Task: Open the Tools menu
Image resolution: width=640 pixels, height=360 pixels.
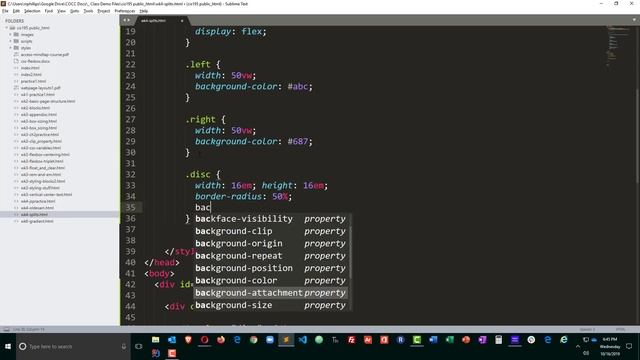Action: coord(88,11)
